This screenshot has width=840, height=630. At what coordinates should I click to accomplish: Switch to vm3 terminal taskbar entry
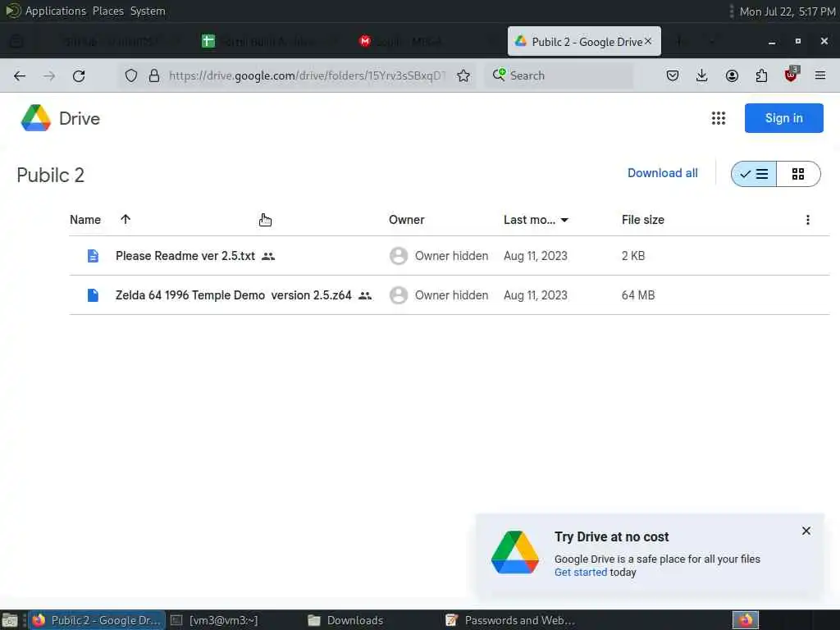(214, 620)
